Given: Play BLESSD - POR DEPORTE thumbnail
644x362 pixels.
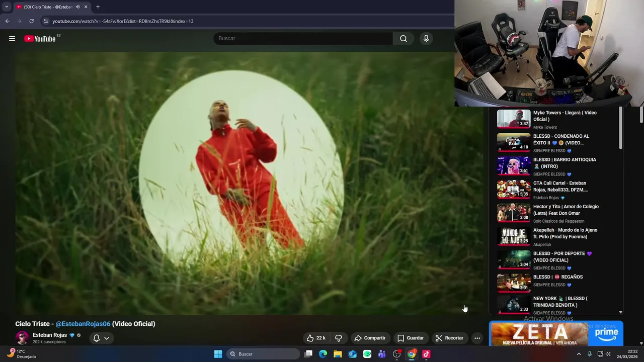Looking at the screenshot, I should point(514,259).
